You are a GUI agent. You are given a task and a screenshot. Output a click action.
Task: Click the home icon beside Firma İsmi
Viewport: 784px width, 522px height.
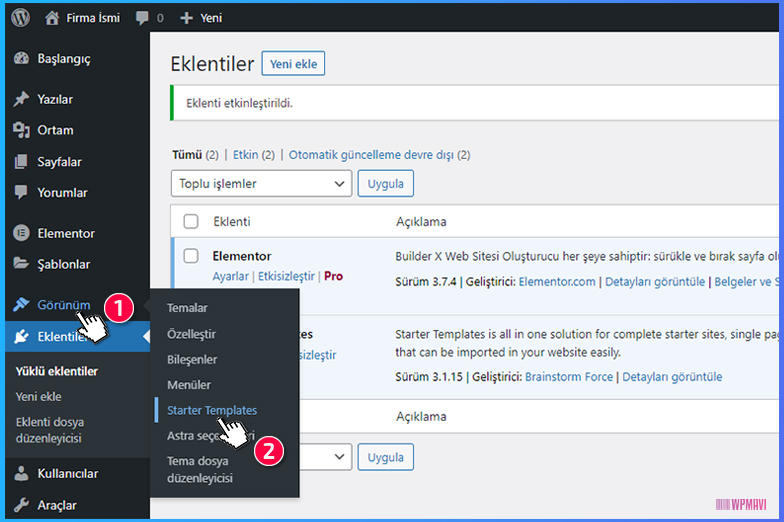click(52, 18)
